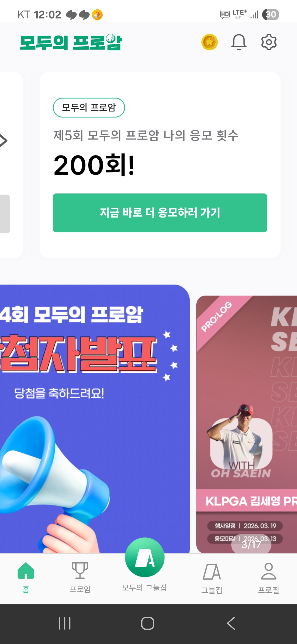Click 지금 바로 더 응모하러 가기 button
The height and width of the screenshot is (644, 297).
160,213
